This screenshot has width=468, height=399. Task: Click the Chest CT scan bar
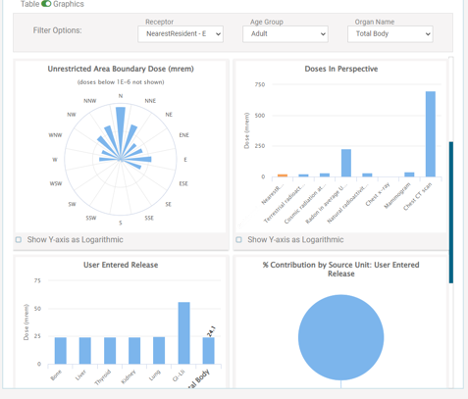[431, 134]
